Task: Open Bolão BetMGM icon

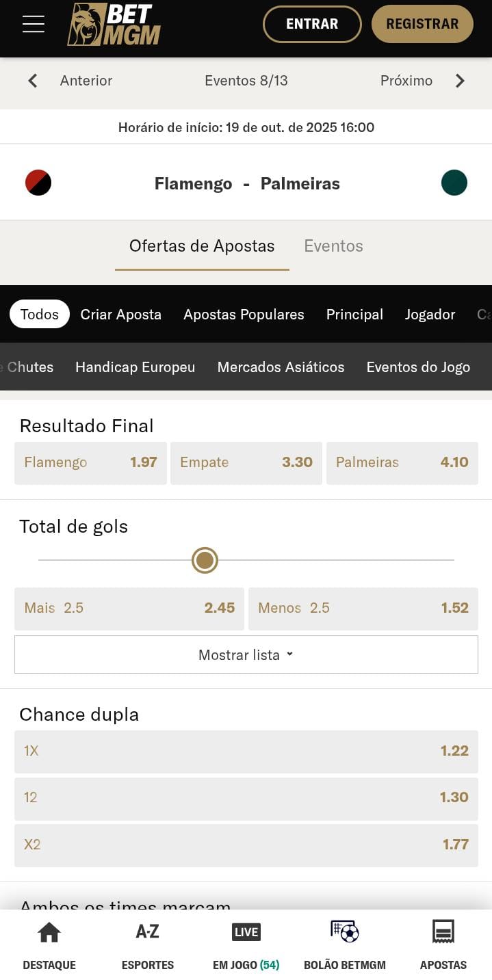Action: [344, 931]
